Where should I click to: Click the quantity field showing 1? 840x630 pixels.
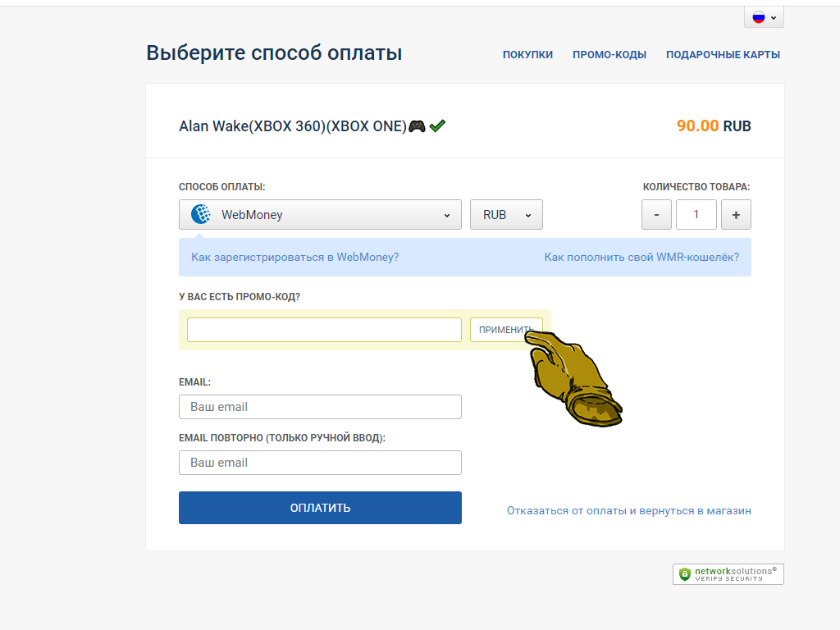(696, 215)
